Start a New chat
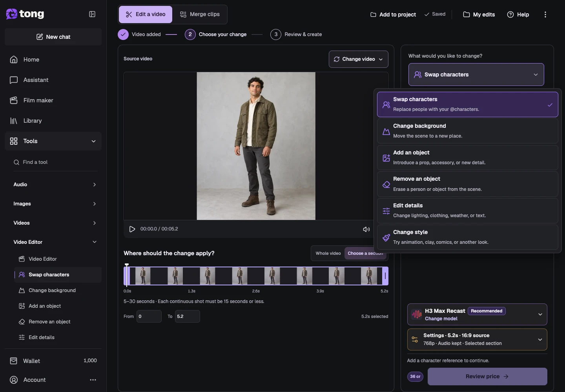The width and height of the screenshot is (565, 392). (53, 37)
